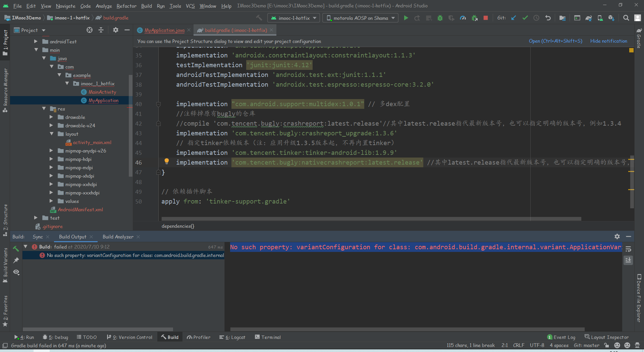
Task: Open the Event Log button
Action: click(561, 337)
